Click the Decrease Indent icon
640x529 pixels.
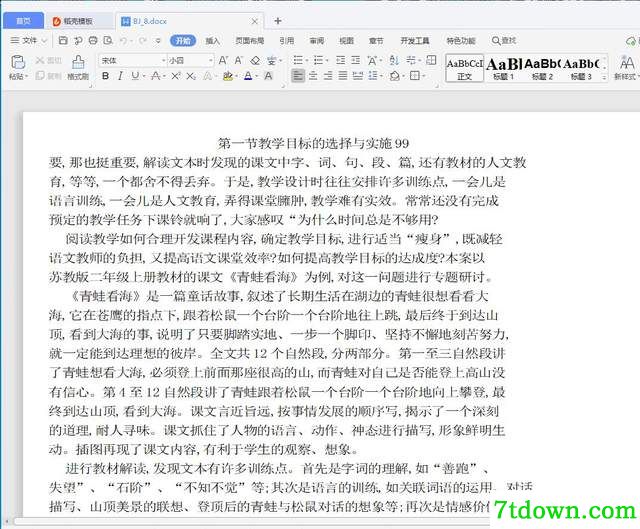click(340, 60)
